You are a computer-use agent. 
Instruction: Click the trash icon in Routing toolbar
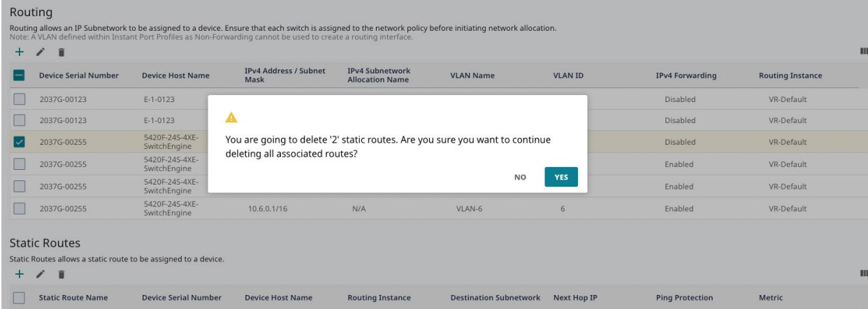click(x=60, y=52)
